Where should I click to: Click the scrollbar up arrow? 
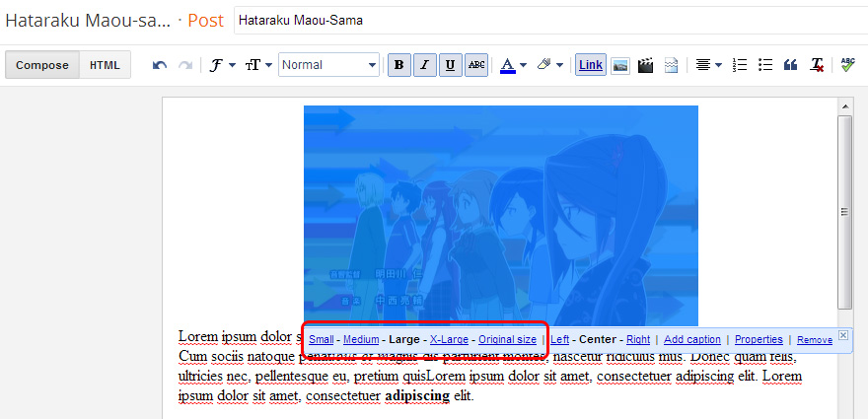pos(844,106)
